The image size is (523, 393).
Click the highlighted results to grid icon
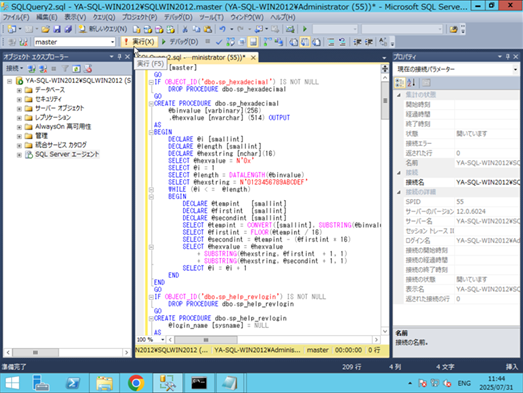point(305,42)
